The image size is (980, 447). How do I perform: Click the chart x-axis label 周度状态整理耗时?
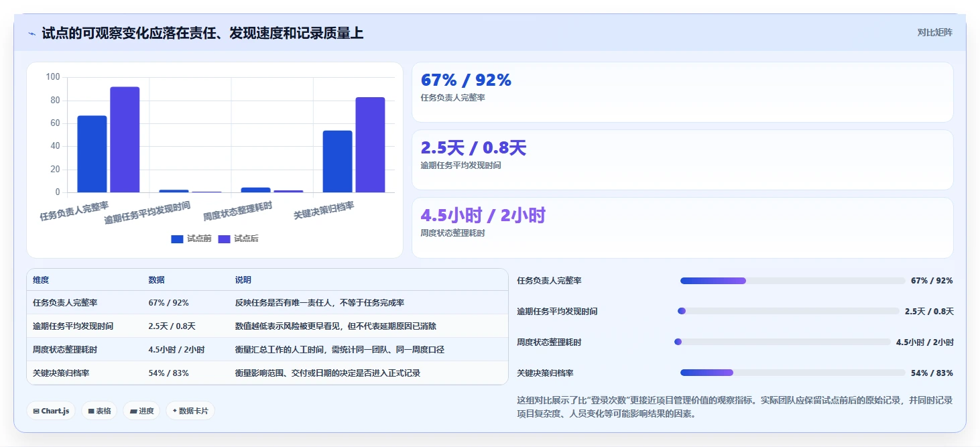click(x=237, y=211)
